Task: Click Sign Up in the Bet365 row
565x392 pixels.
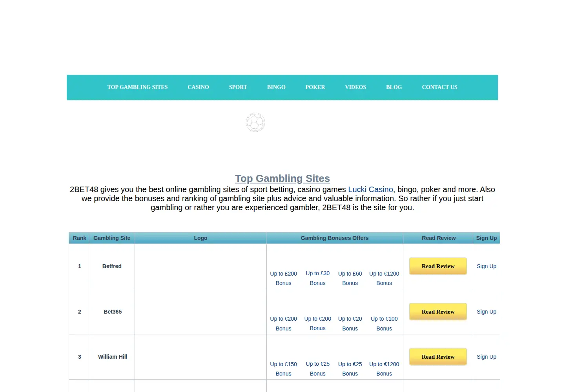Action: pyautogui.click(x=487, y=312)
